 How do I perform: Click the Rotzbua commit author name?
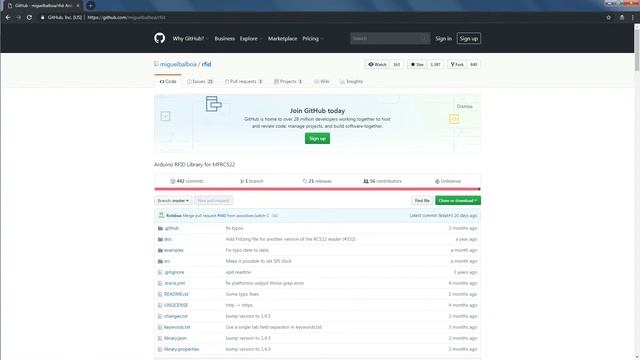[x=174, y=216]
